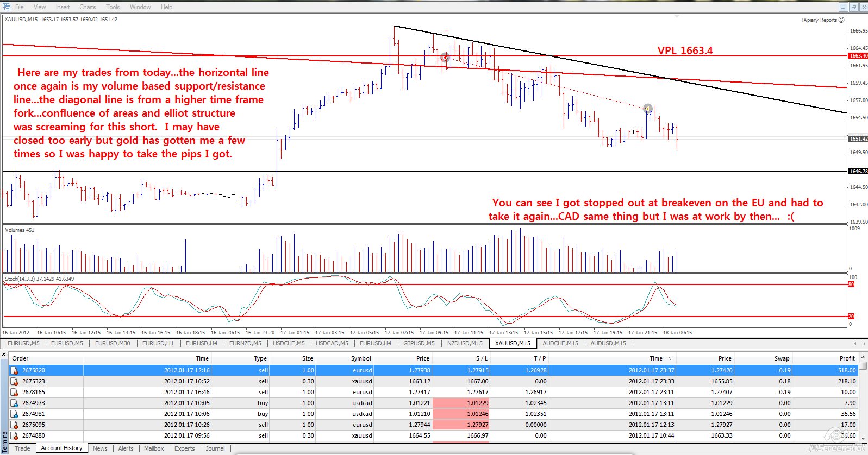This screenshot has height=455, width=868.
Task: Open the News tab in Terminal
Action: 100,448
